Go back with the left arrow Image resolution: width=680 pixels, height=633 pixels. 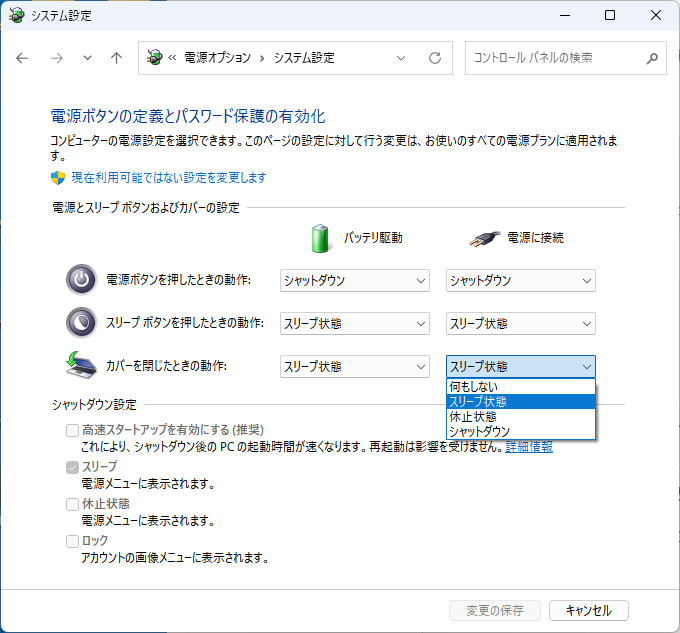[x=22, y=58]
